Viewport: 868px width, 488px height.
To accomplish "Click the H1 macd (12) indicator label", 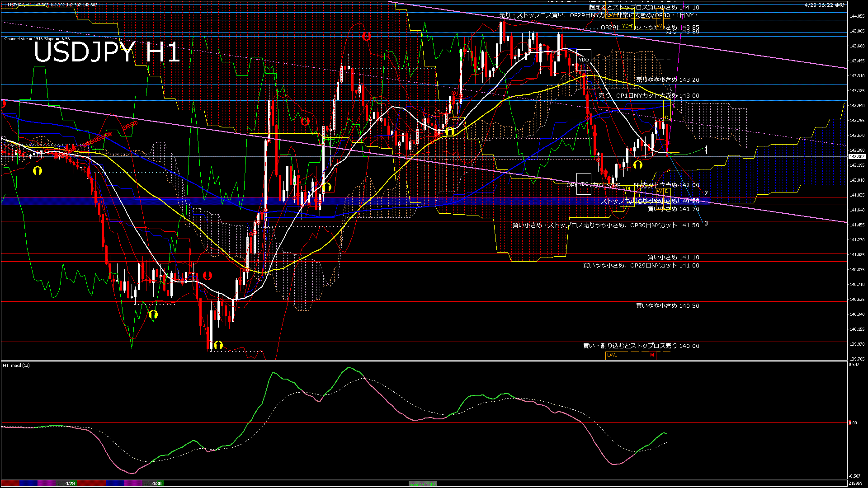I will pyautogui.click(x=16, y=365).
